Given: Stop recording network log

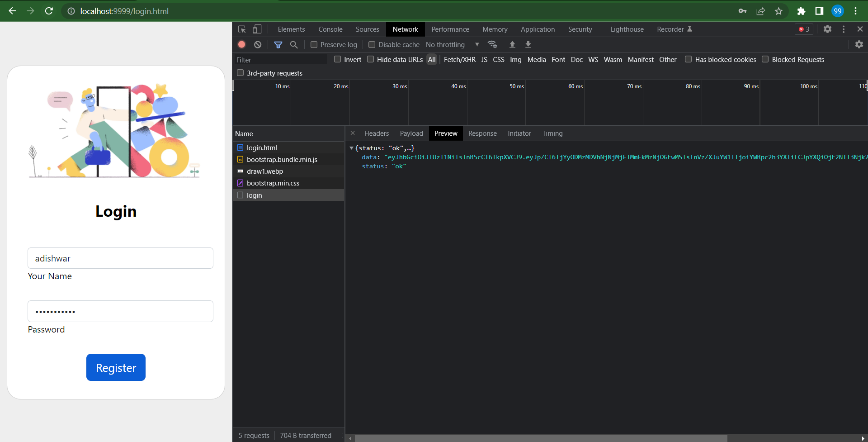Looking at the screenshot, I should [x=242, y=44].
